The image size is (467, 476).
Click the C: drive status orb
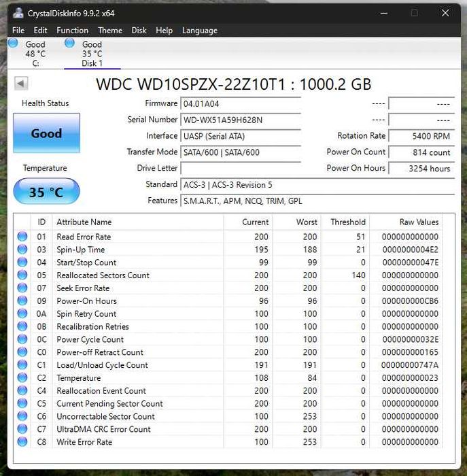[x=13, y=43]
